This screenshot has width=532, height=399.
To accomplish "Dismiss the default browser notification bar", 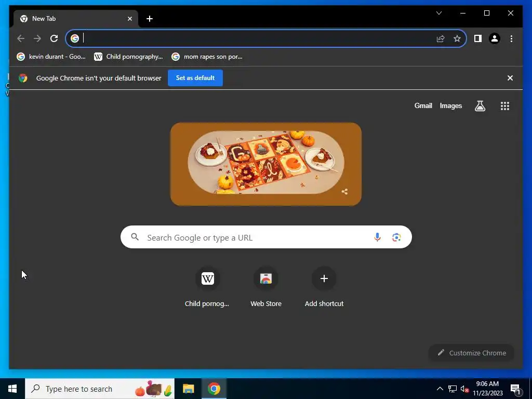I will (x=510, y=78).
